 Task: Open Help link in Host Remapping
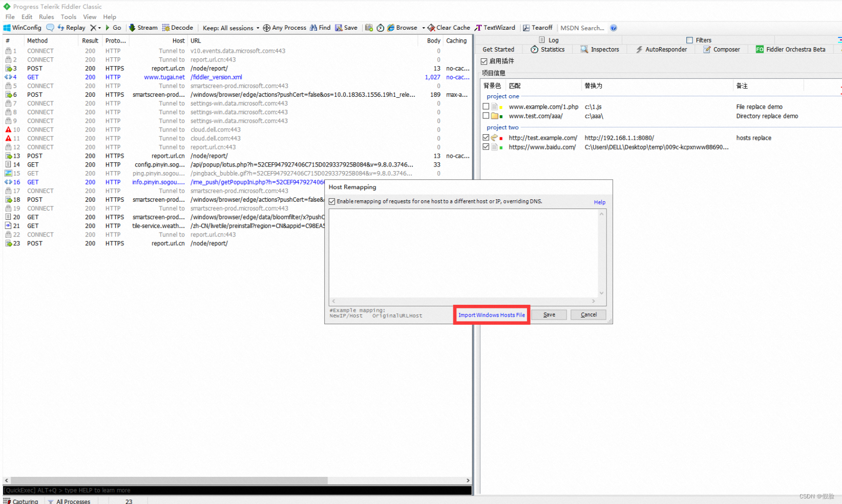pyautogui.click(x=600, y=202)
